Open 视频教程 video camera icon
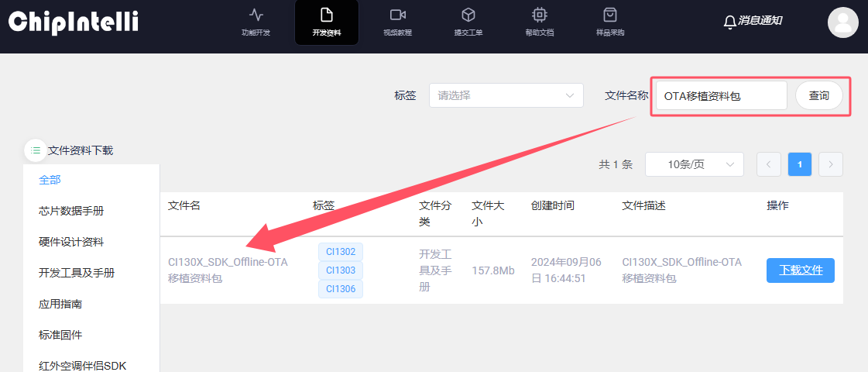Image resolution: width=868 pixels, height=372 pixels. [397, 15]
